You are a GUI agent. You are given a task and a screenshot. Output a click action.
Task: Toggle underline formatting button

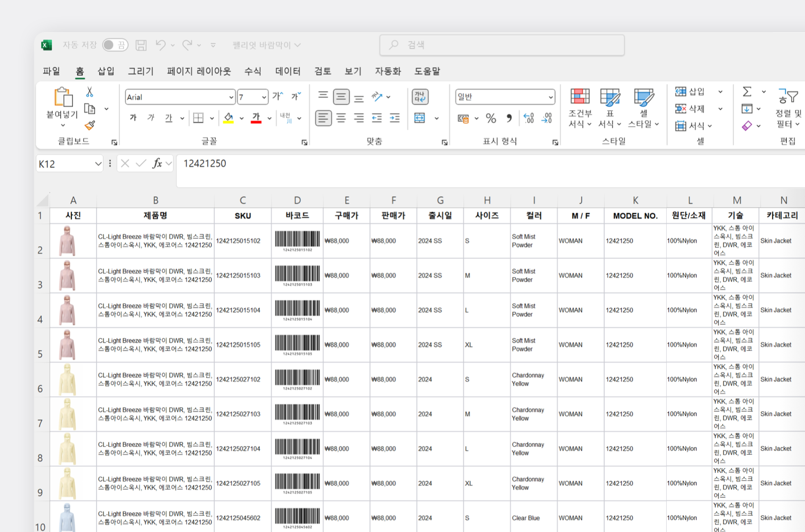tap(169, 118)
